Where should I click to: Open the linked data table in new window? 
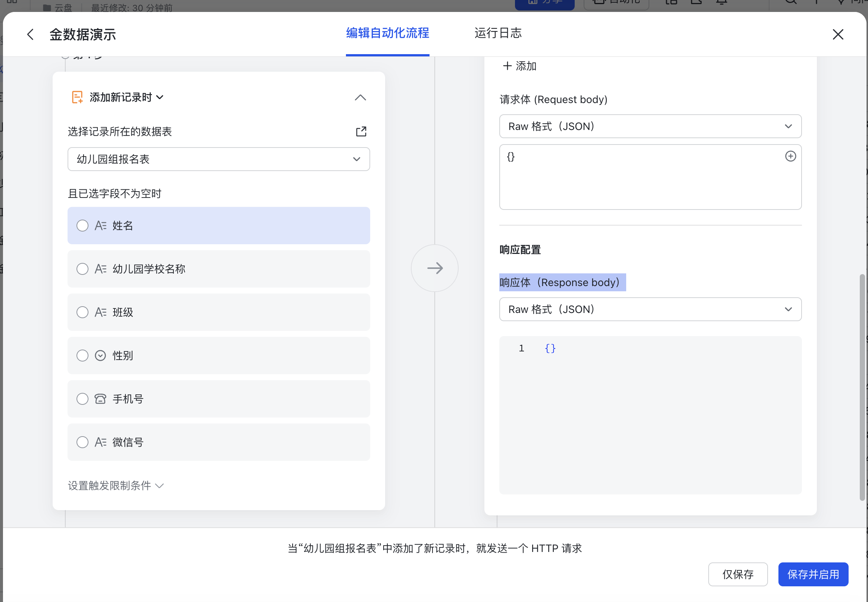[361, 131]
